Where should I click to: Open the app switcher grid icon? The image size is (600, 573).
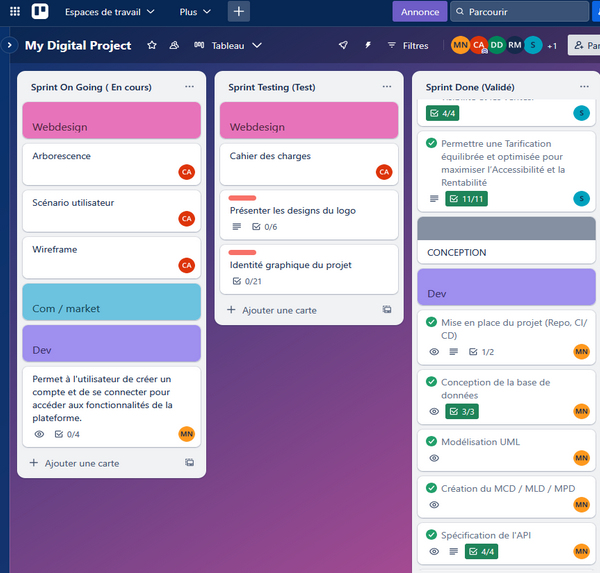tap(15, 11)
